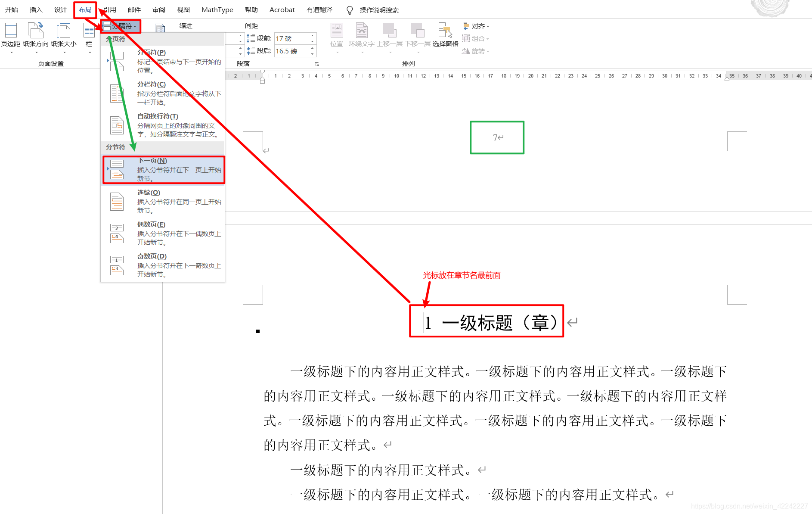Screen dimensions: 812x514
Task: Open the 纸张大小 paper size tool
Action: (x=64, y=37)
